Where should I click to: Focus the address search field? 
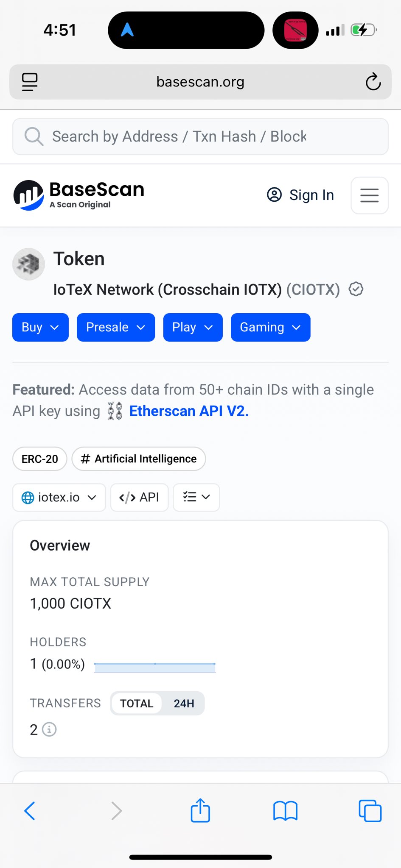(200, 136)
